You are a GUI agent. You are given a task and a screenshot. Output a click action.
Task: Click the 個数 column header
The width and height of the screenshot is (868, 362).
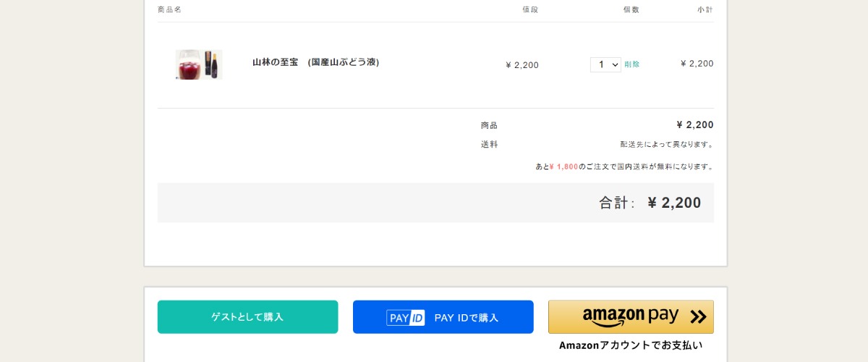631,9
